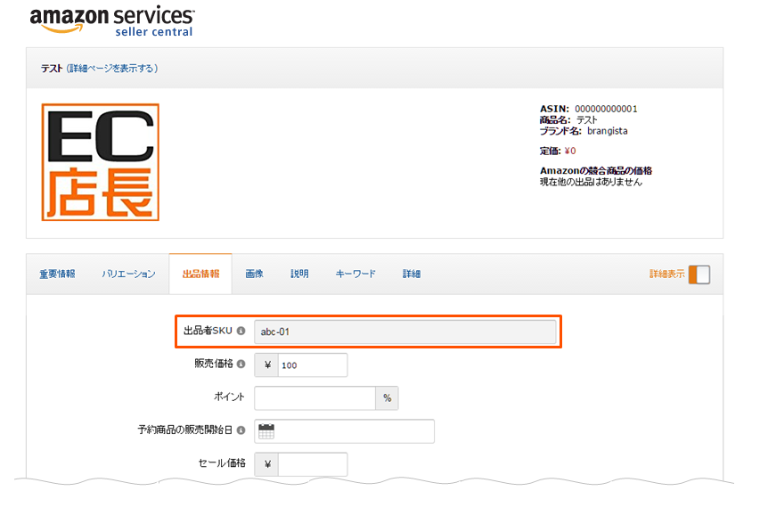The image size is (768, 532).
Task: Switch to the 重要情報 tab
Action: pos(57,274)
